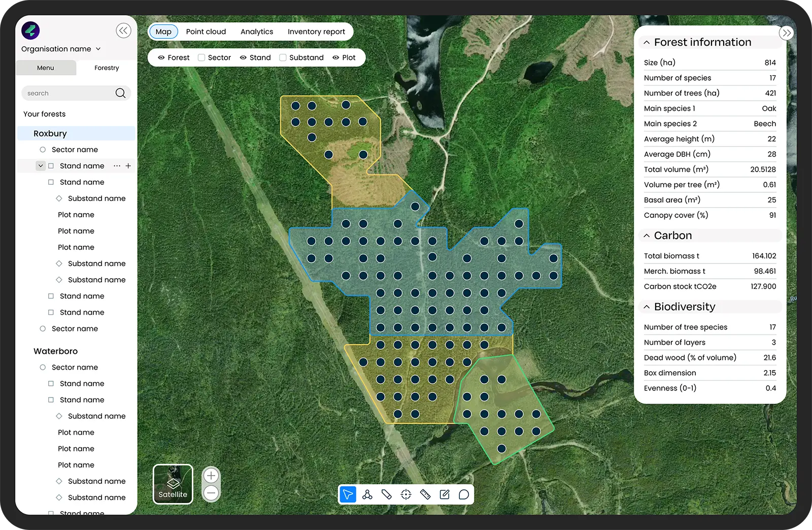Image resolution: width=812 pixels, height=530 pixels.
Task: Enable the Substand layer checkbox
Action: pyautogui.click(x=283, y=57)
